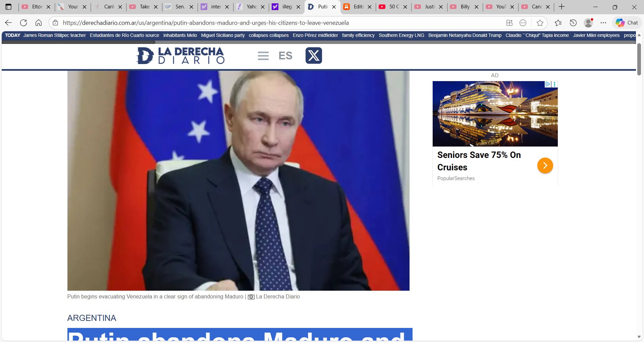
Task: Click scrollbar down arrow
Action: (639, 337)
